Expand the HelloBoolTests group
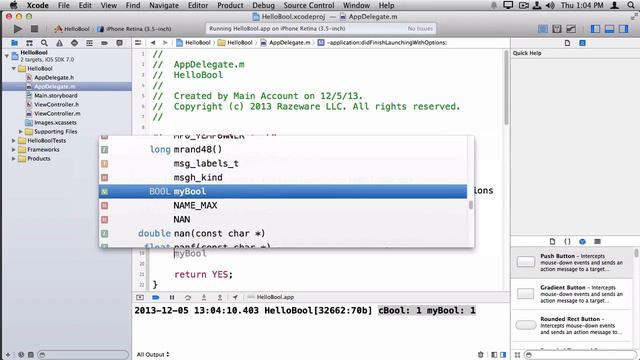This screenshot has width=640, height=360. click(x=14, y=140)
